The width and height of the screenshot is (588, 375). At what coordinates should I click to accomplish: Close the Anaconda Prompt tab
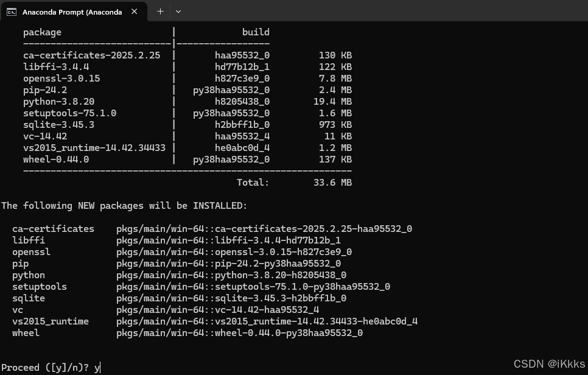(135, 12)
